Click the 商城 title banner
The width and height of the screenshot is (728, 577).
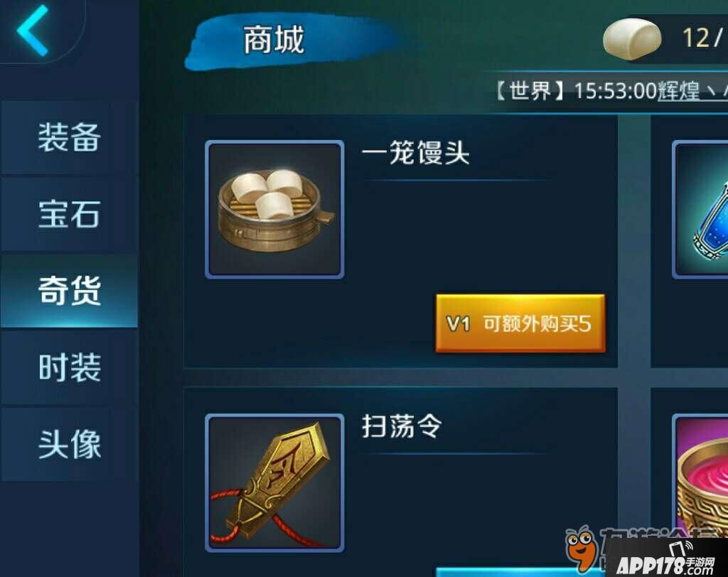(274, 40)
